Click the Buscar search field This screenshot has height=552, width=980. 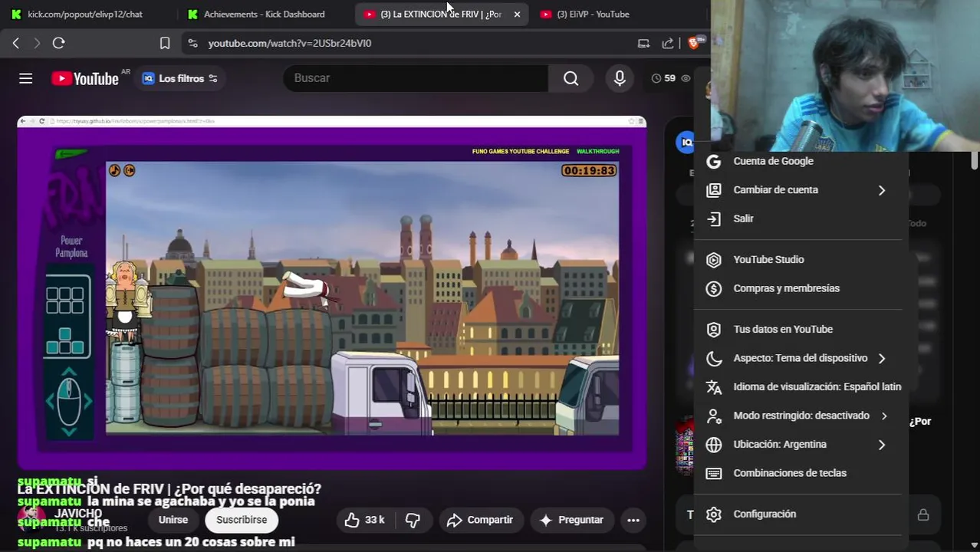(416, 78)
